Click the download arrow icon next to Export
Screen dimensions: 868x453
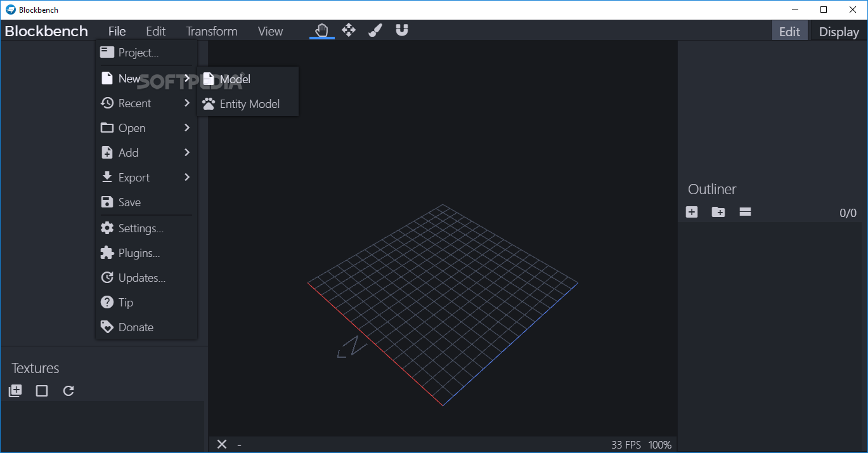pos(107,177)
